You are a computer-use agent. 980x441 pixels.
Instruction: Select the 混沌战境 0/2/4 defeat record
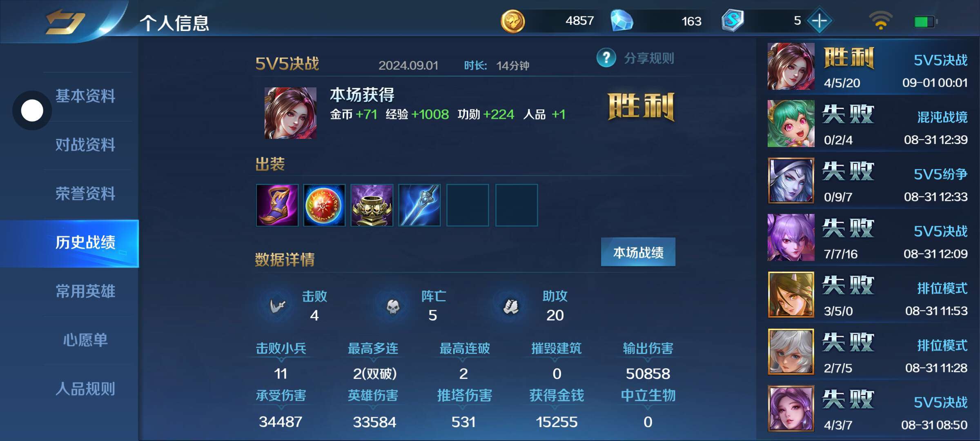pos(868,124)
